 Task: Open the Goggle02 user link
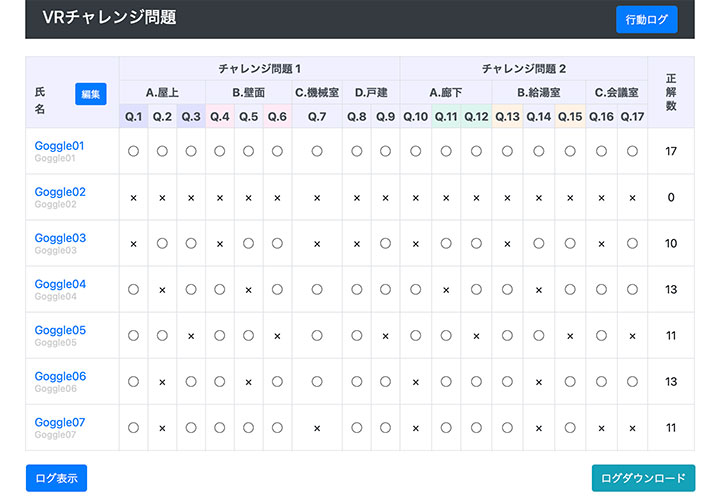(x=60, y=191)
